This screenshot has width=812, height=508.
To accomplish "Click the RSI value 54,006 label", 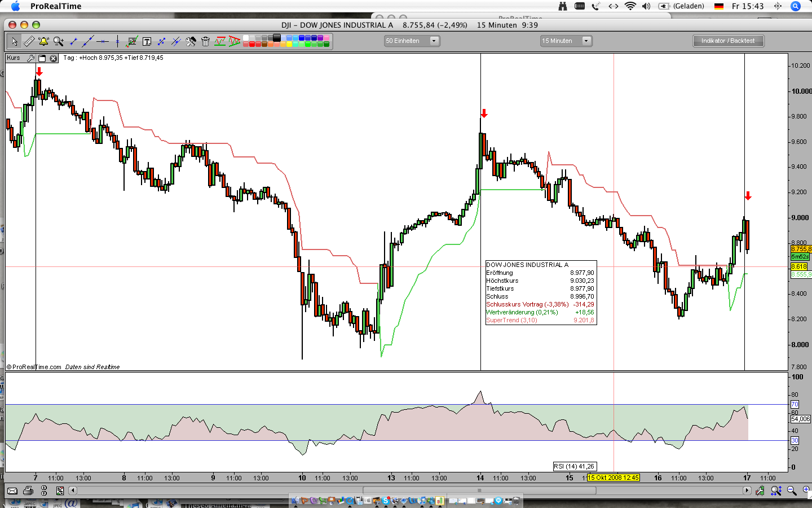I will [x=801, y=419].
